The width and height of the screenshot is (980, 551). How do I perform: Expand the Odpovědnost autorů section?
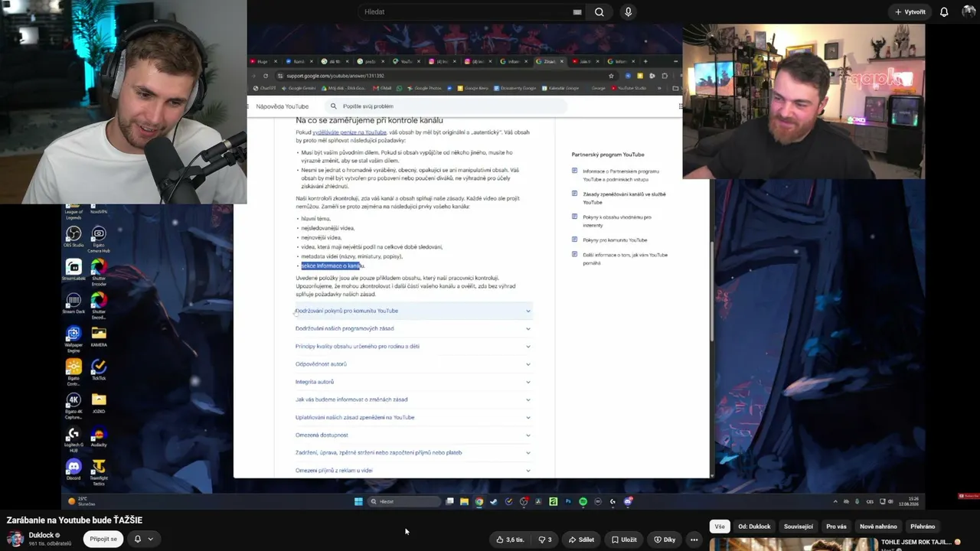[x=413, y=364]
